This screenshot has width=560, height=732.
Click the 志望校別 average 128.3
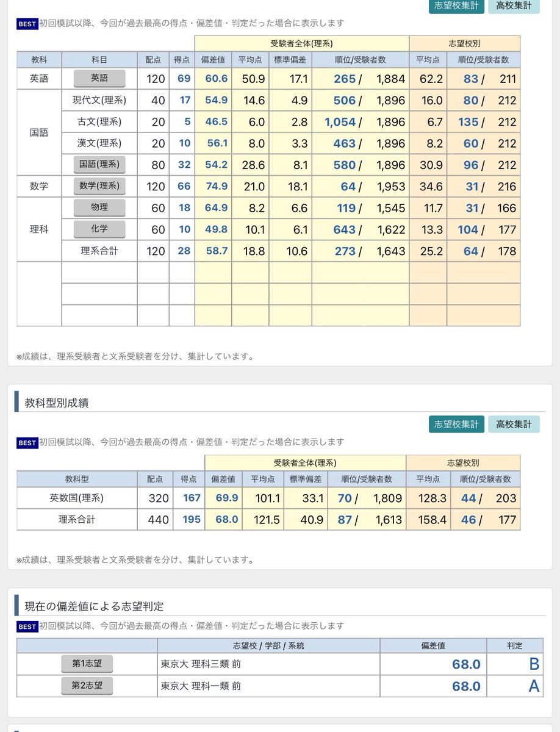tap(433, 498)
